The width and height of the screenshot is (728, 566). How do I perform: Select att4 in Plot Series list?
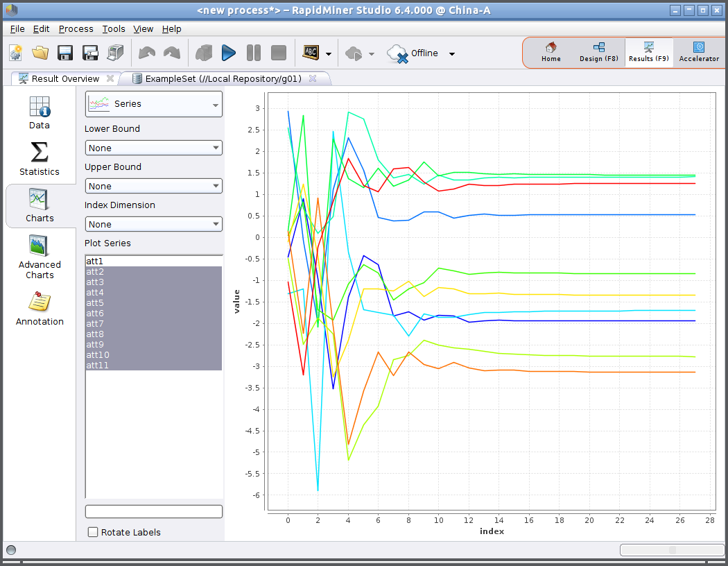tap(154, 293)
